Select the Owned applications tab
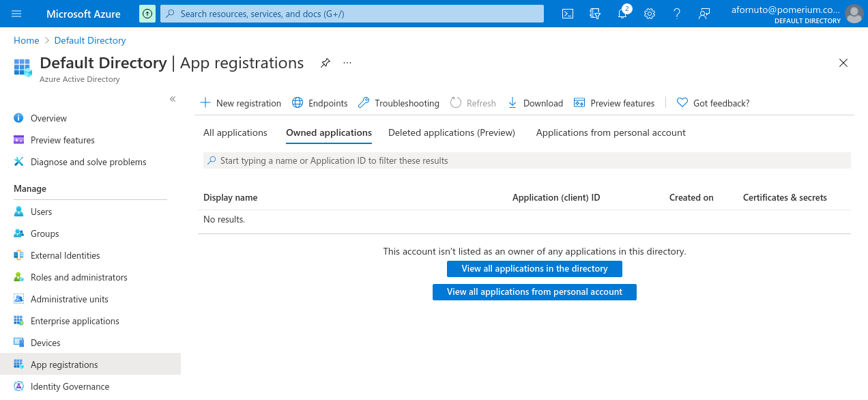The width and height of the screenshot is (868, 400). click(x=329, y=132)
